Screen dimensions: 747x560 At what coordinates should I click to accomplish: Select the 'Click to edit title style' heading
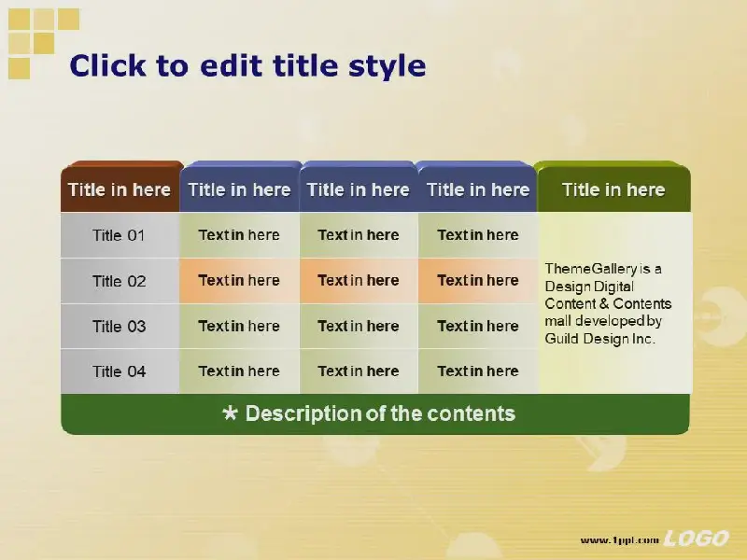click(x=247, y=65)
